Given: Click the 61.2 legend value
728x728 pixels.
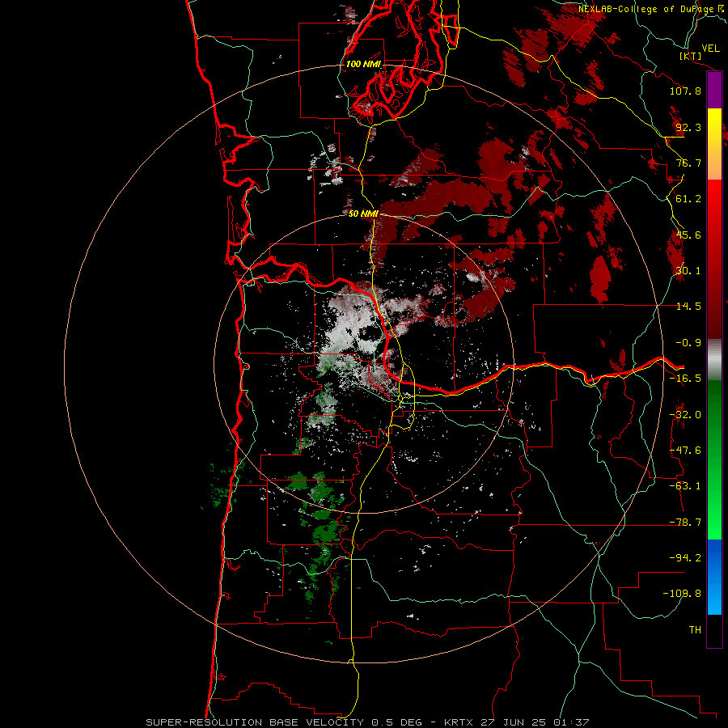Looking at the screenshot, I should [x=688, y=199].
